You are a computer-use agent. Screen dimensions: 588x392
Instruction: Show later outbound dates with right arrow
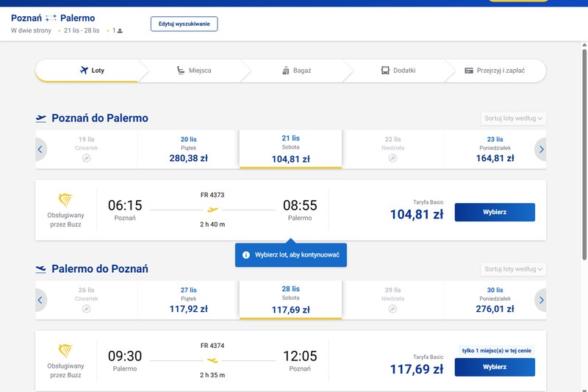click(x=541, y=150)
